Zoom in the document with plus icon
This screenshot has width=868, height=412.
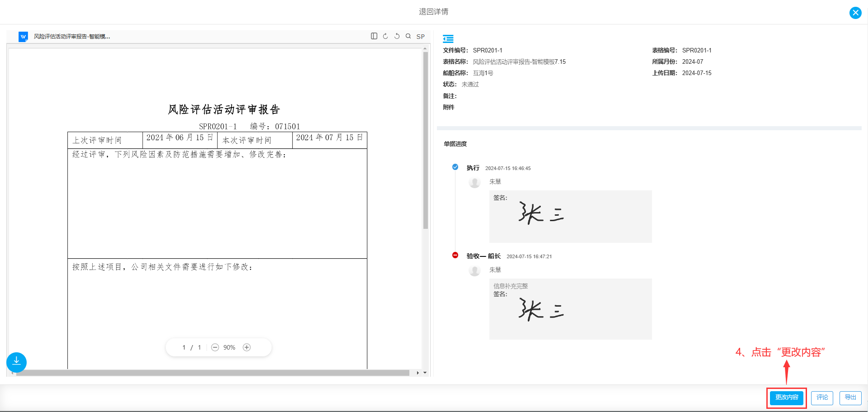click(247, 347)
